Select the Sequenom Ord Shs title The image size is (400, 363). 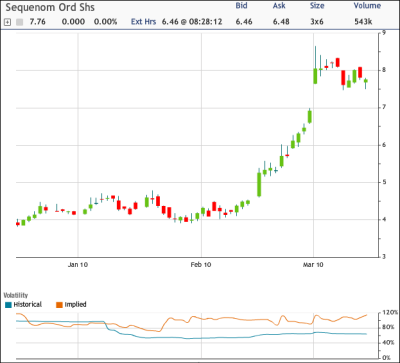tap(50, 8)
